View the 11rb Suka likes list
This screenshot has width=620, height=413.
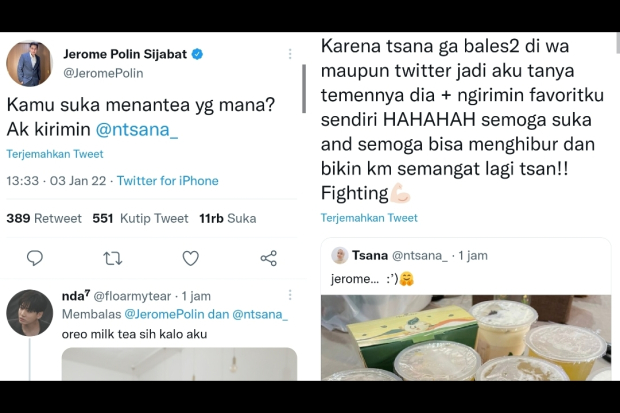pyautogui.click(x=227, y=218)
